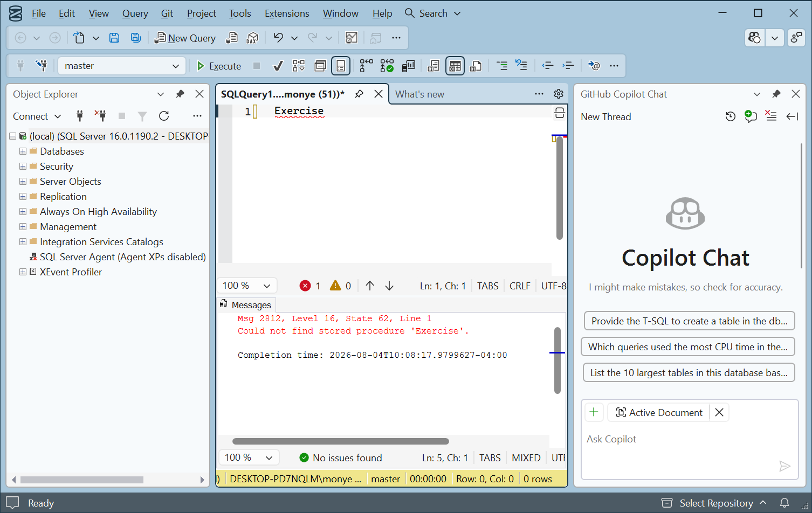Click Specify Values for Template Parameters icon
This screenshot has width=812, height=513.
pos(594,66)
